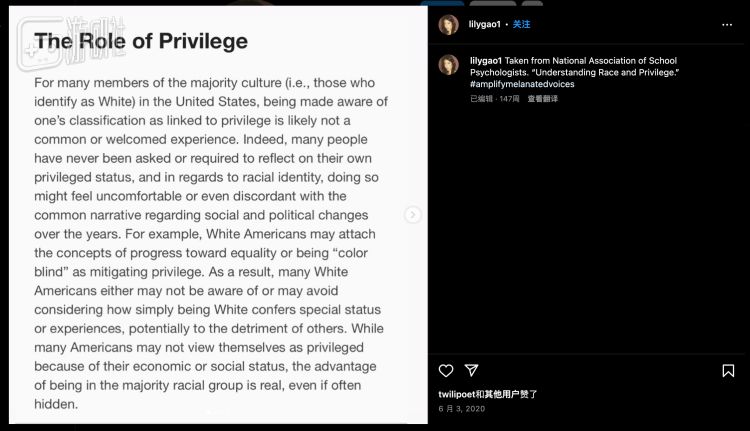This screenshot has width=750, height=431.
Task: Click The Role of Privilege slide image
Action: [210, 230]
